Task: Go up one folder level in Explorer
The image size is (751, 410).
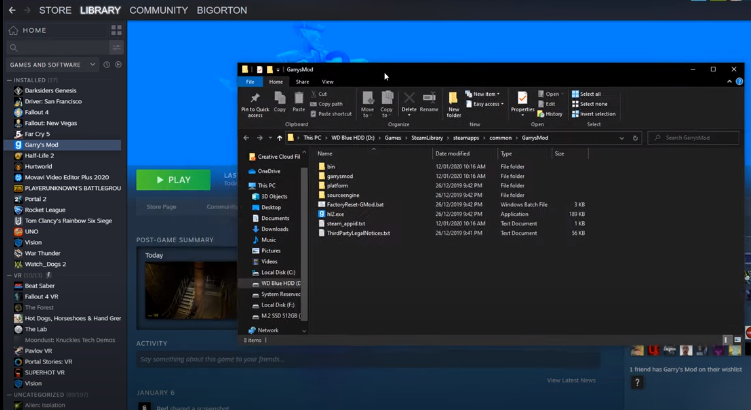Action: click(280, 138)
